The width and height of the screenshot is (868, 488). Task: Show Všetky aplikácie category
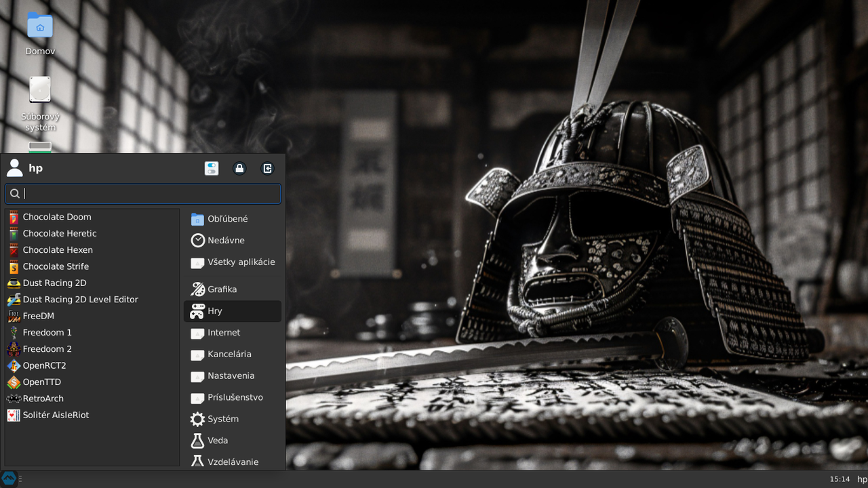coord(233,262)
